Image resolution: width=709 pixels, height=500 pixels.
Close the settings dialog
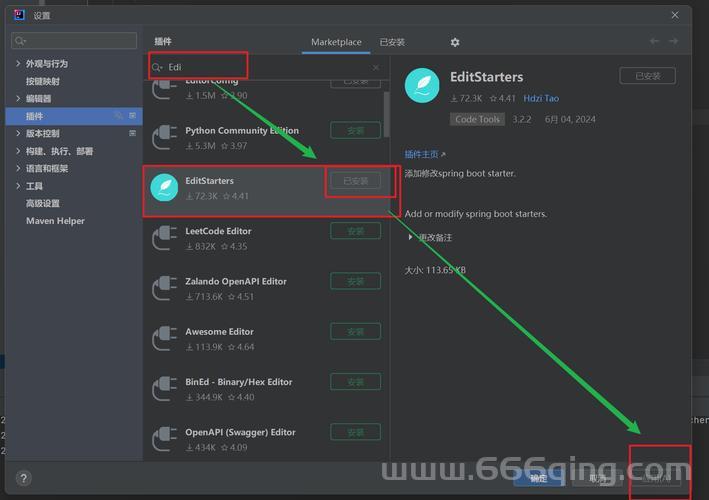pyautogui.click(x=675, y=15)
